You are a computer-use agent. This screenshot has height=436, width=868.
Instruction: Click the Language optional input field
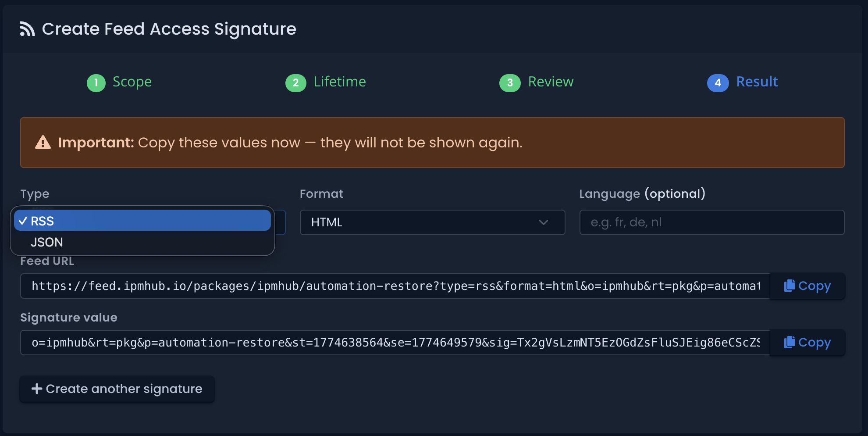pos(711,222)
